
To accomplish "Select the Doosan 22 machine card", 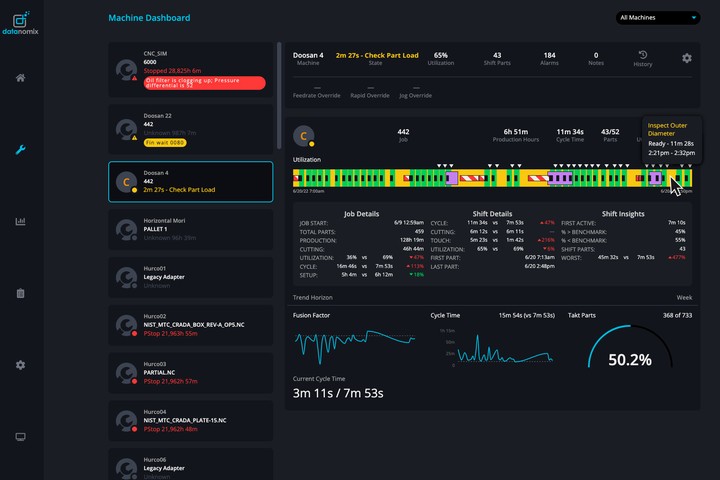I will coord(191,130).
